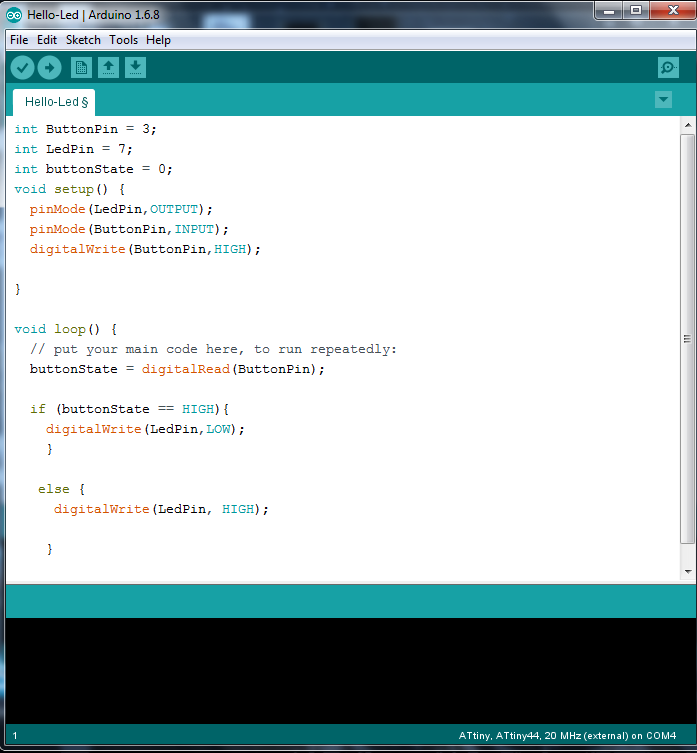Open the File menu
The width and height of the screenshot is (697, 753).
19,40
